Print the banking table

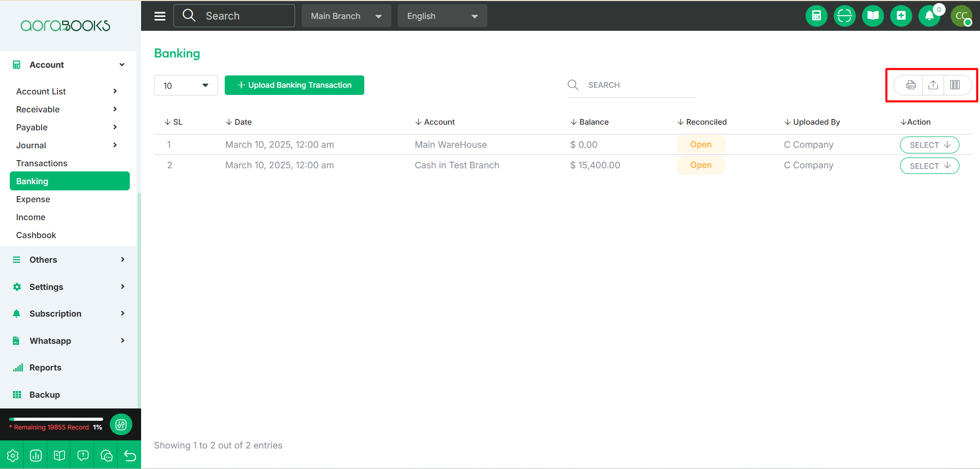click(911, 85)
